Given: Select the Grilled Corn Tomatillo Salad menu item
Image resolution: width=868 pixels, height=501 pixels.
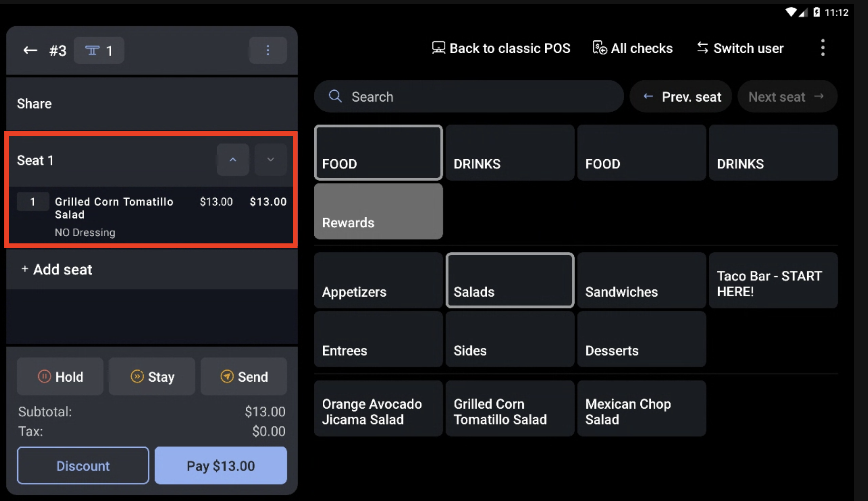Looking at the screenshot, I should coord(509,408).
